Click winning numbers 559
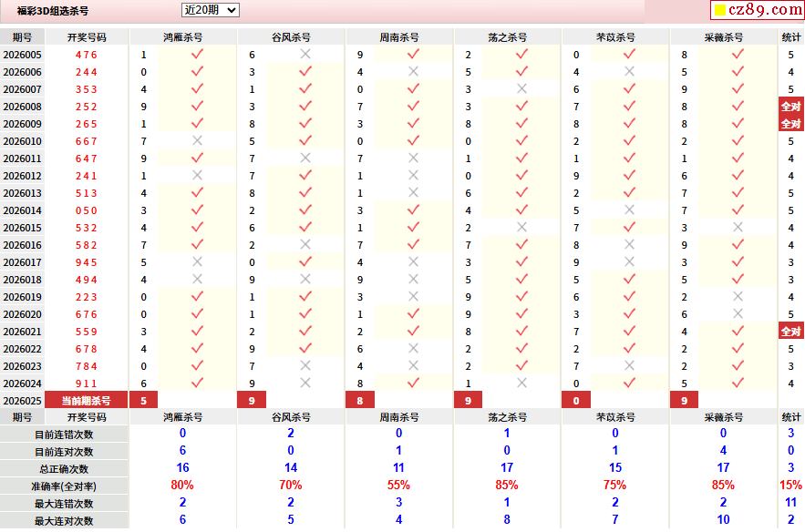Image resolution: width=805 pixels, height=532 pixels. 87,332
